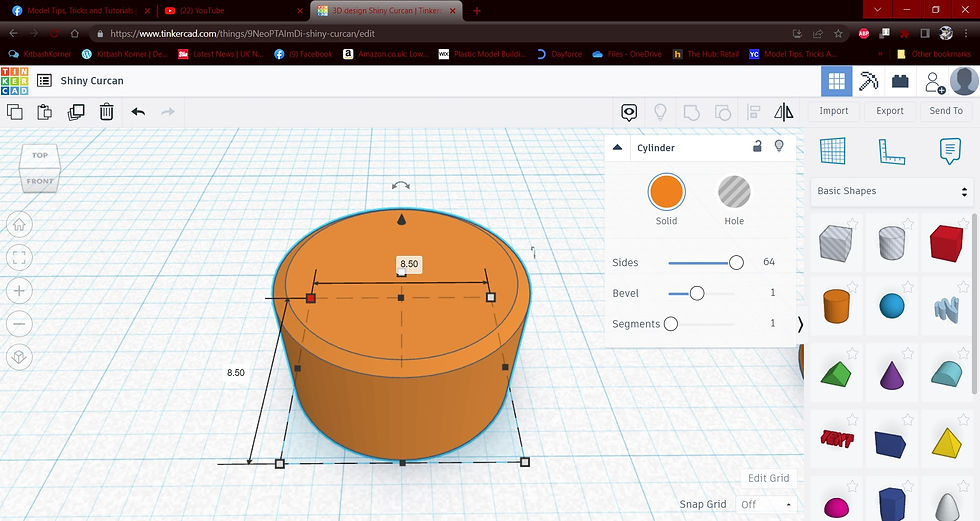Redo the last undone action
Screen dimensions: 980x521
tap(168, 112)
